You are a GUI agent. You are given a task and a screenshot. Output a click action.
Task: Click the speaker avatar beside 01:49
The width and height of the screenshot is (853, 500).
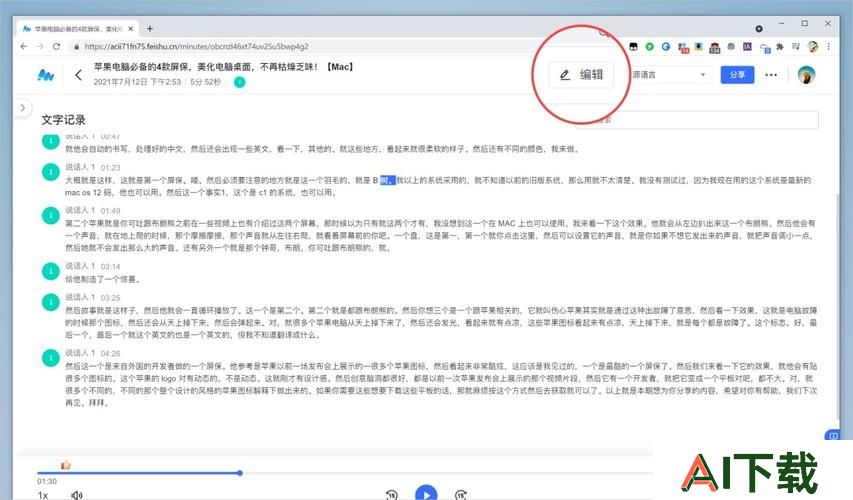(51, 215)
